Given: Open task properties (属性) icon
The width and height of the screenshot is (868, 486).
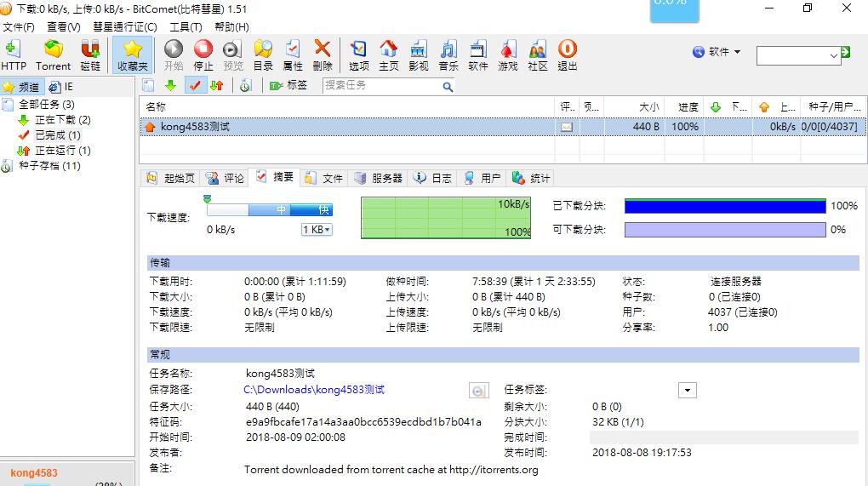Looking at the screenshot, I should 293,55.
